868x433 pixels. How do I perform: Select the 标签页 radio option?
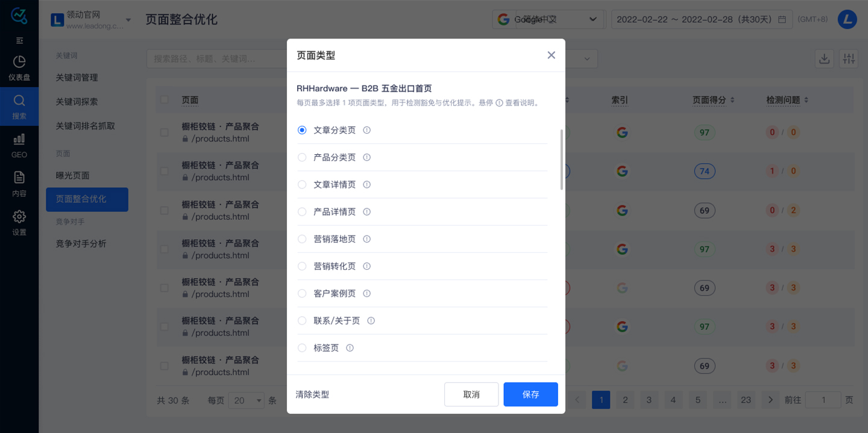click(x=302, y=348)
